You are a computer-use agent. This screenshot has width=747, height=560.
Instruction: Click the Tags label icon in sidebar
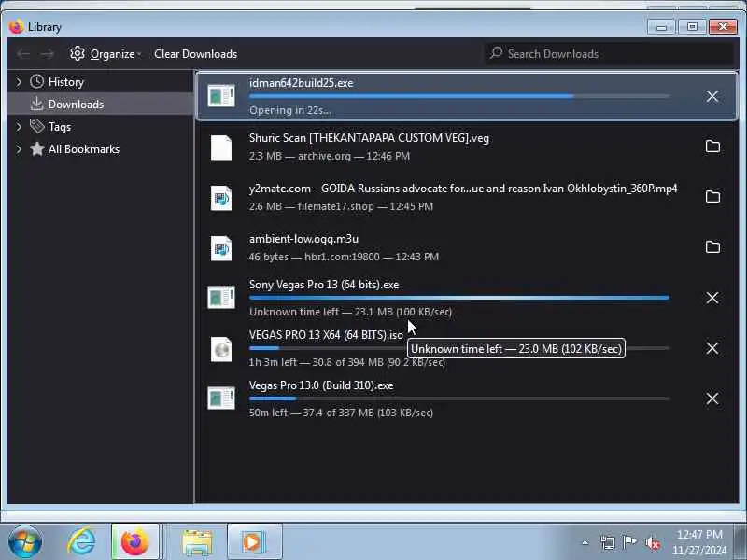[37, 126]
